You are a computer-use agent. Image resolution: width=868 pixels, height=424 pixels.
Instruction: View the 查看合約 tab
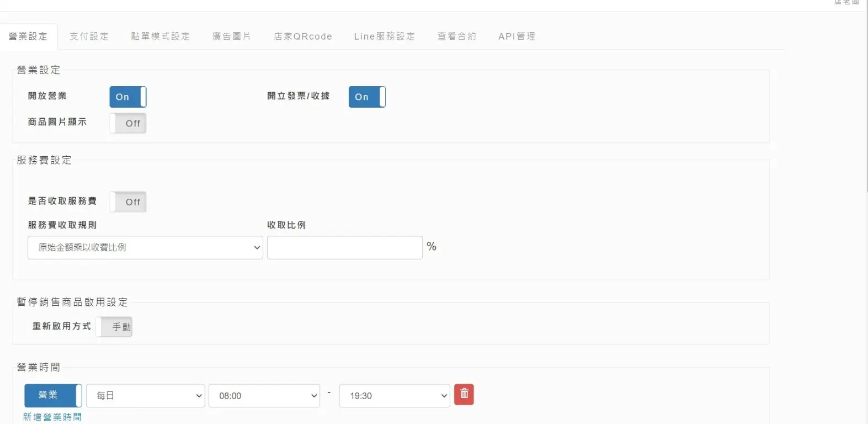pyautogui.click(x=456, y=36)
